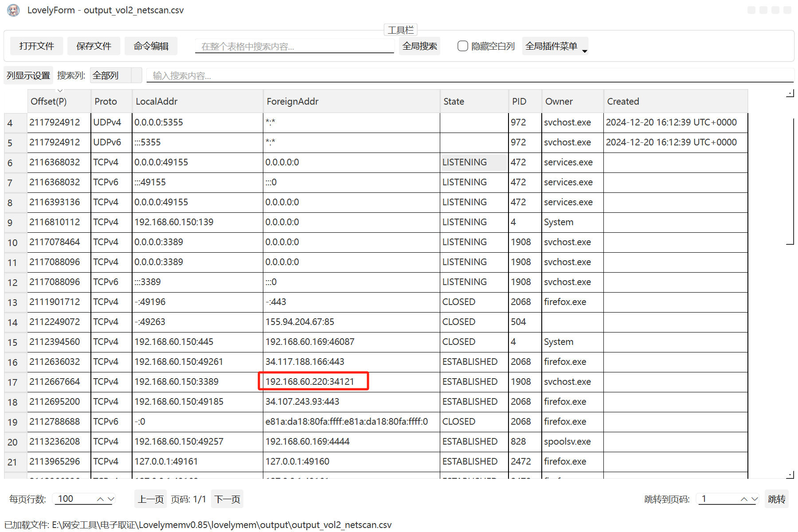Open 列显示设置 column settings
The width and height of the screenshot is (798, 532).
(x=27, y=75)
